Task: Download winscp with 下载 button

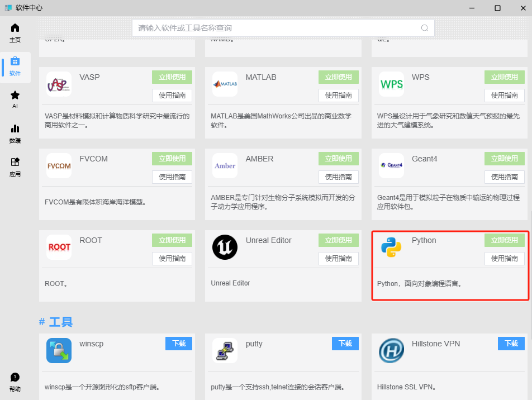Action: [x=179, y=344]
